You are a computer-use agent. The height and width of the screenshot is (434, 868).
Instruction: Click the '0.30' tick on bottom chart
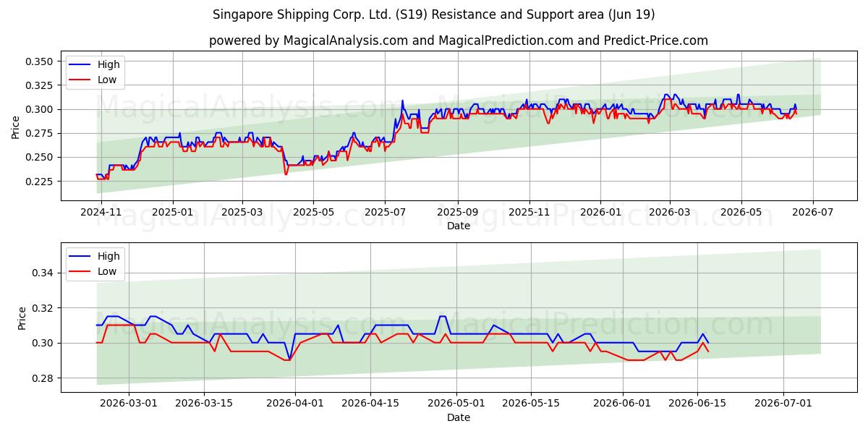click(x=43, y=343)
